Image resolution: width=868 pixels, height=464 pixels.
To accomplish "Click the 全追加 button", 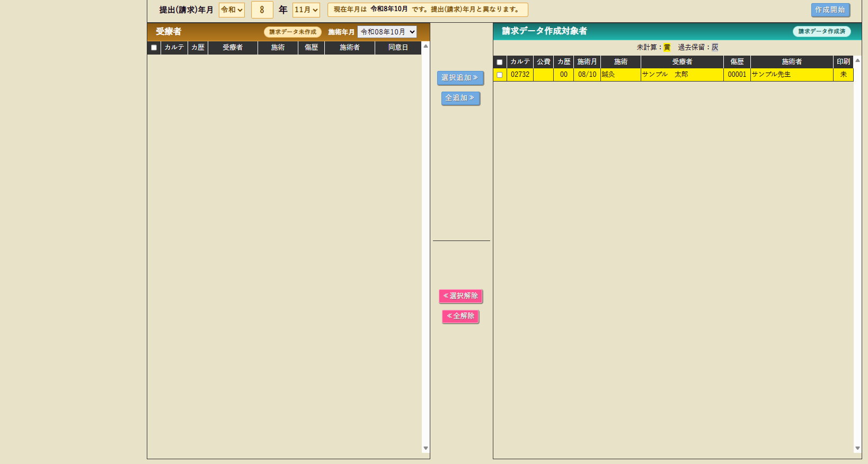I will pyautogui.click(x=460, y=98).
